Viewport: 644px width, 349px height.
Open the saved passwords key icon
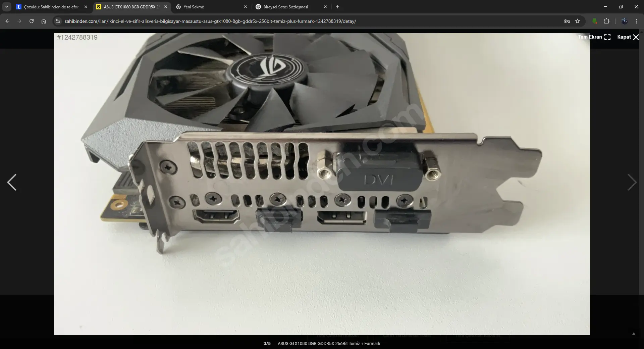pos(567,21)
